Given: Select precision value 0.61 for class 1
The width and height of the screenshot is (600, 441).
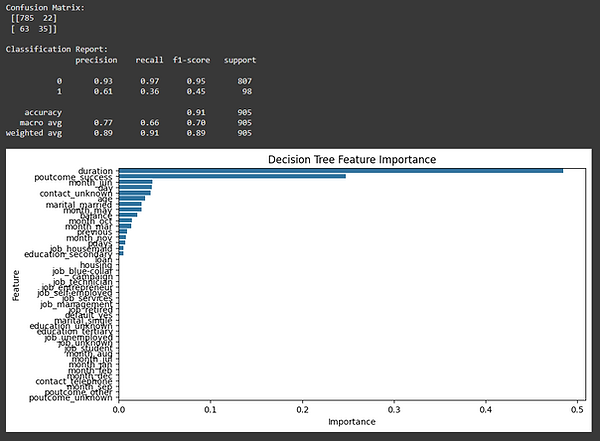Looking at the screenshot, I should click(x=103, y=91).
